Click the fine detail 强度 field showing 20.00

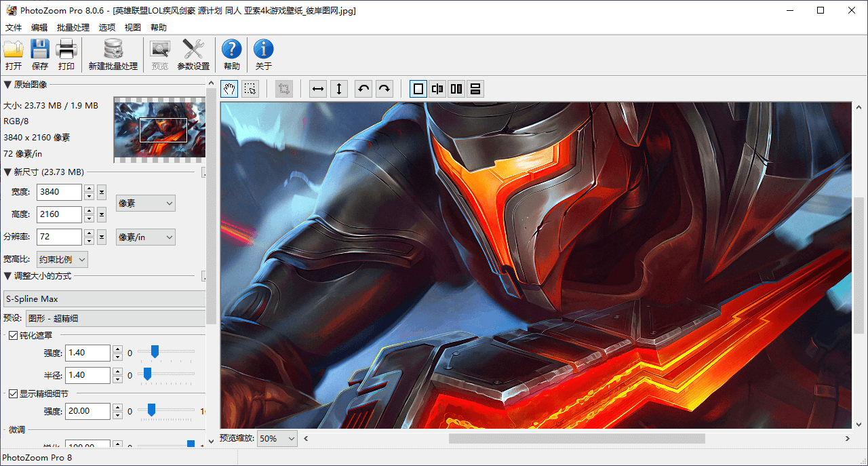coord(88,411)
